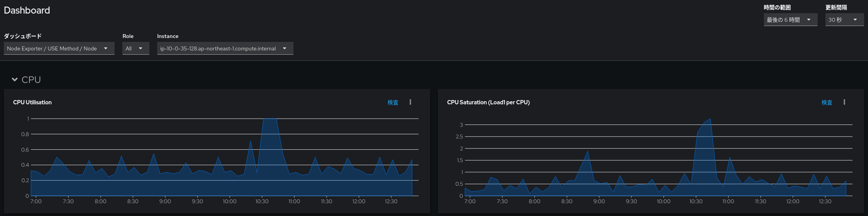Open kebab menu on CPU Saturation panel
The image size is (868, 216).
click(844, 102)
